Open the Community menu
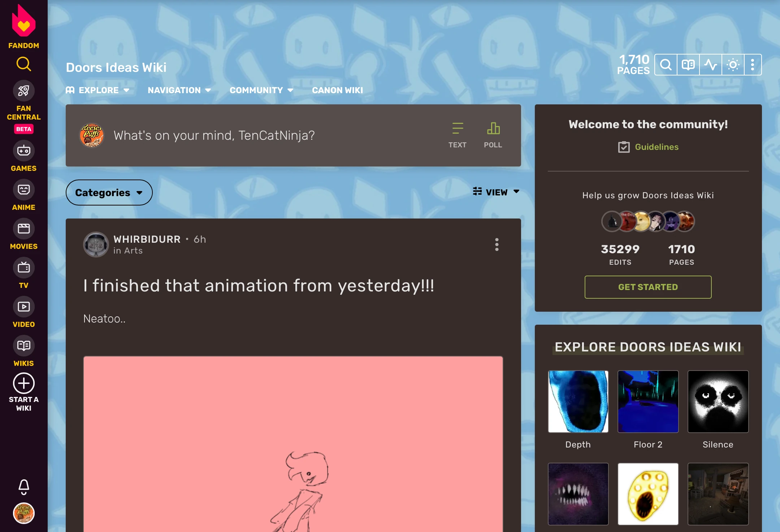This screenshot has width=780, height=532. tap(261, 90)
